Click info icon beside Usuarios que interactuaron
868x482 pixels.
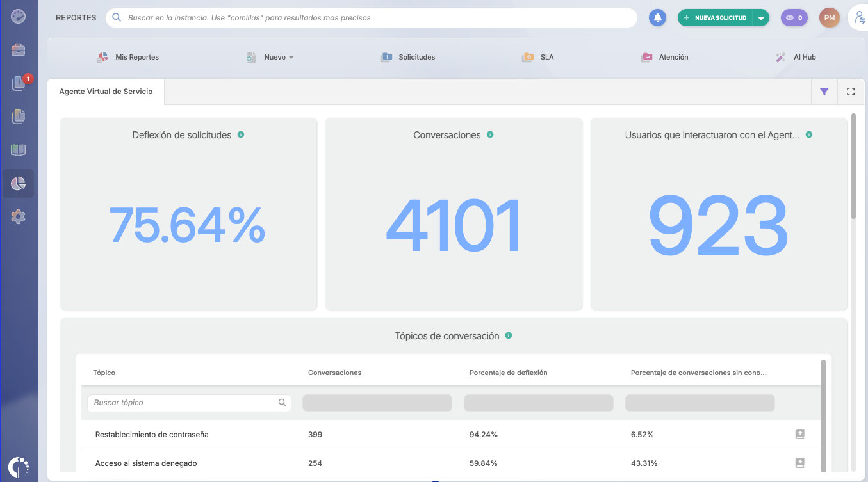coord(809,134)
